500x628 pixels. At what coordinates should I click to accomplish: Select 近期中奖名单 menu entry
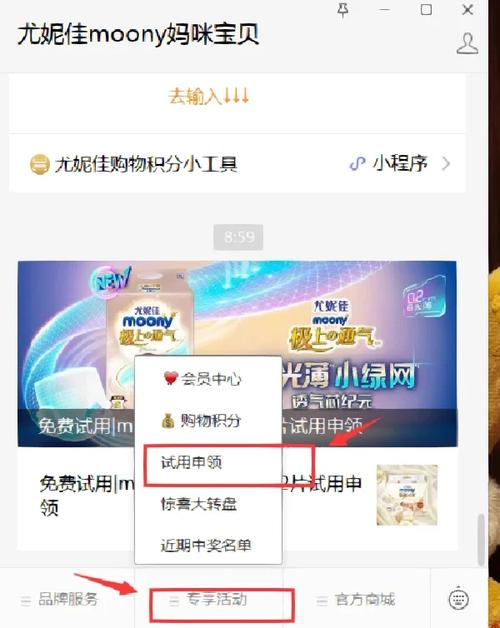tap(206, 545)
